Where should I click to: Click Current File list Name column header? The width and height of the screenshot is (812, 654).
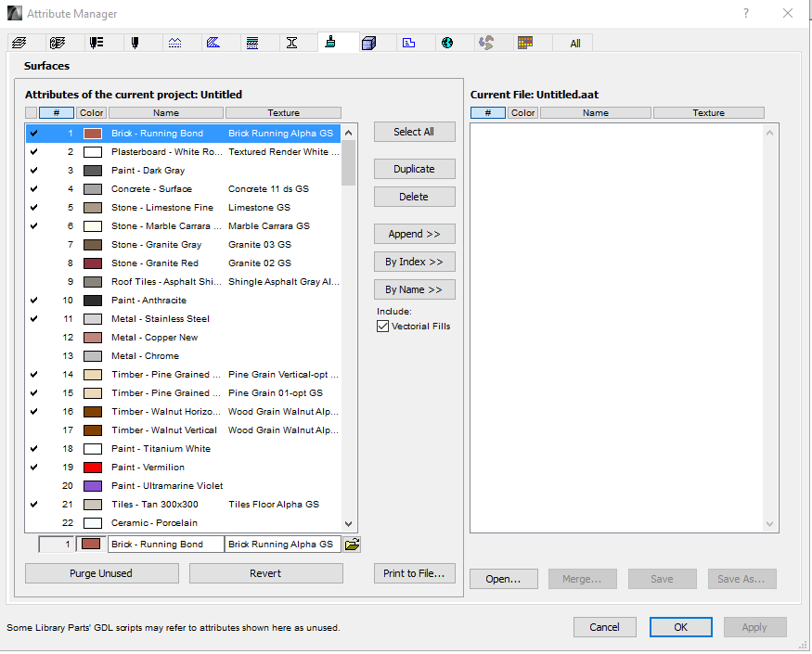[x=596, y=113]
